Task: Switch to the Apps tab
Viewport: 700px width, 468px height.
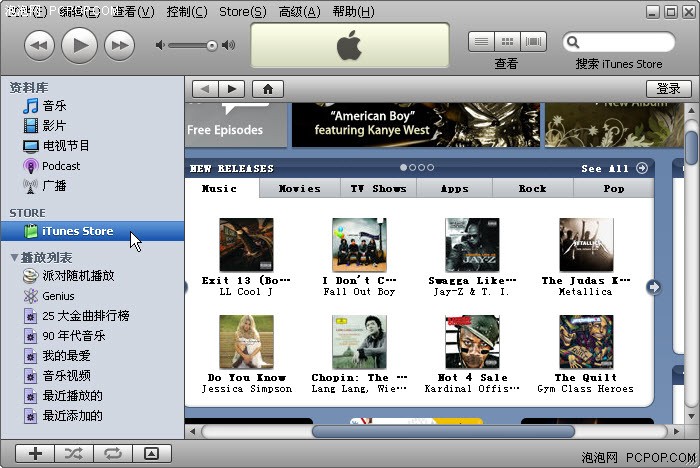Action: click(454, 188)
